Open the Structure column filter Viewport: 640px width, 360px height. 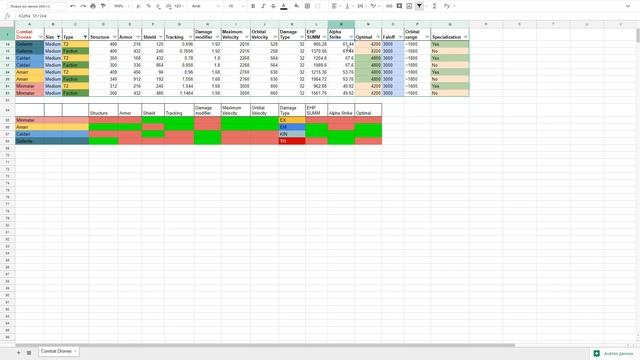[x=115, y=37]
